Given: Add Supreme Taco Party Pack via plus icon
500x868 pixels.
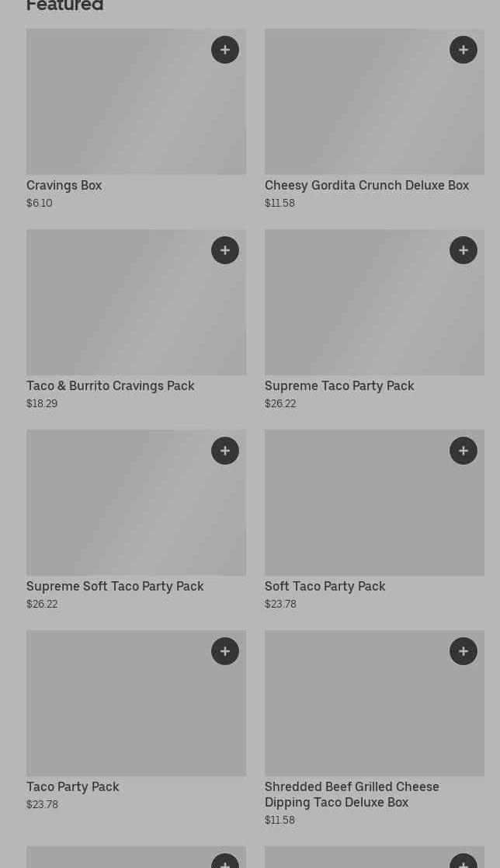Looking at the screenshot, I should point(464,250).
